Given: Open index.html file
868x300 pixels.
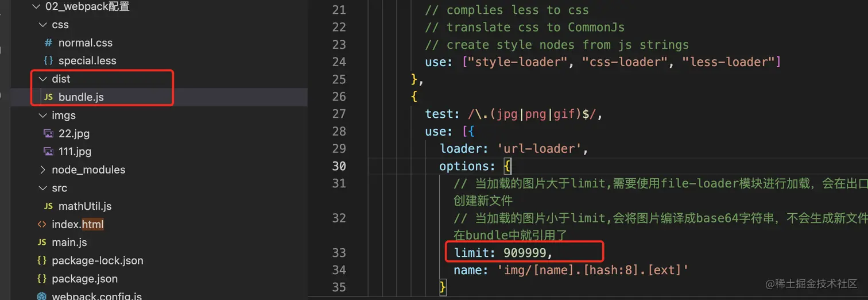Looking at the screenshot, I should point(77,224).
